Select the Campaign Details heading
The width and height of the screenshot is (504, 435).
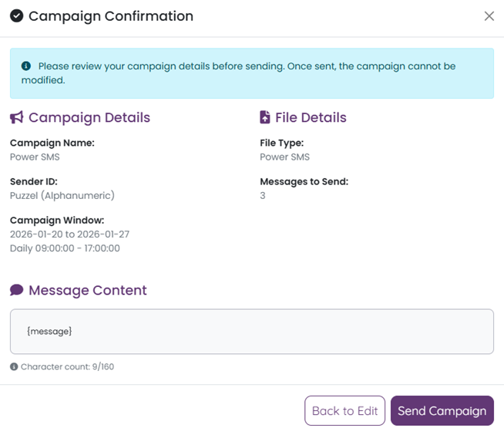(89, 118)
